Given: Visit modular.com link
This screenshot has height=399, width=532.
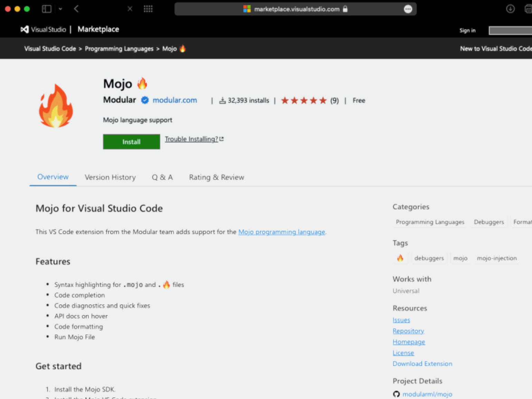Looking at the screenshot, I should [x=175, y=100].
